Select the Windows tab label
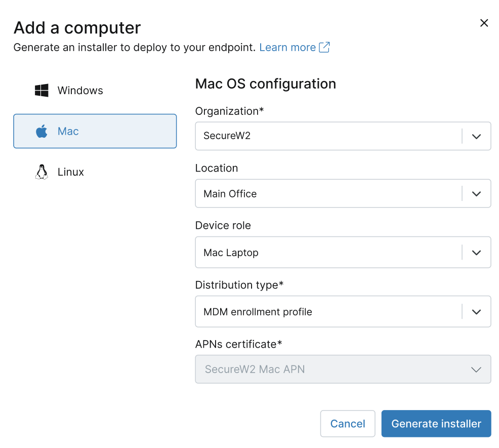Viewport: 499px width, 448px height. pos(80,91)
